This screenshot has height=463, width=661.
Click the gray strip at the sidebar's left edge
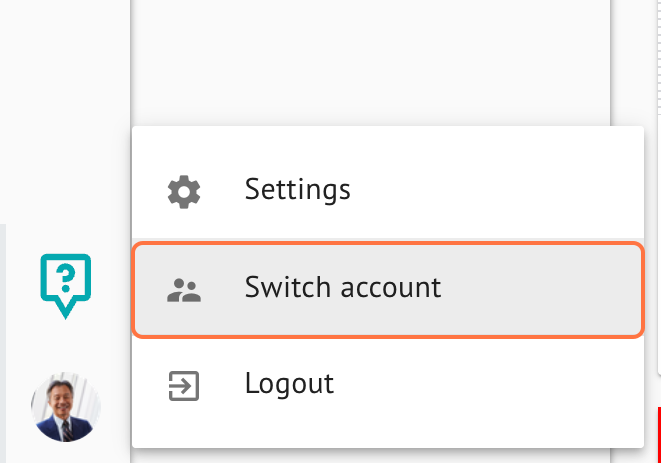(3, 343)
